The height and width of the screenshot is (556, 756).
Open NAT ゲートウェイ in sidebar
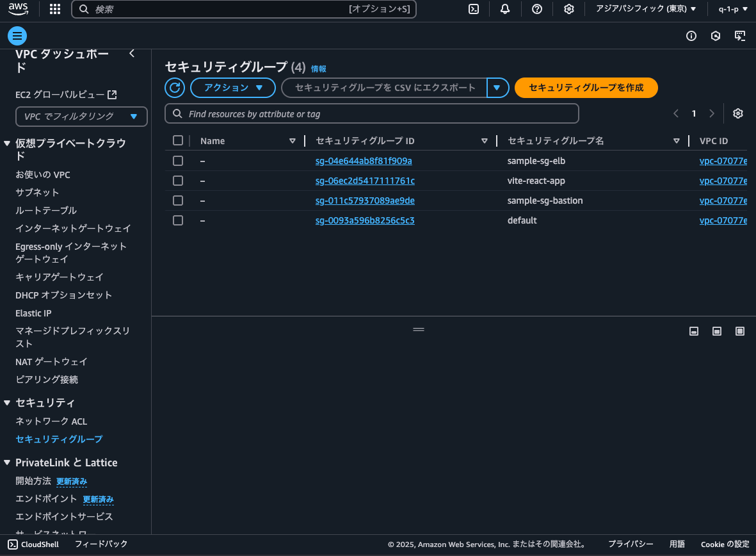(x=51, y=361)
